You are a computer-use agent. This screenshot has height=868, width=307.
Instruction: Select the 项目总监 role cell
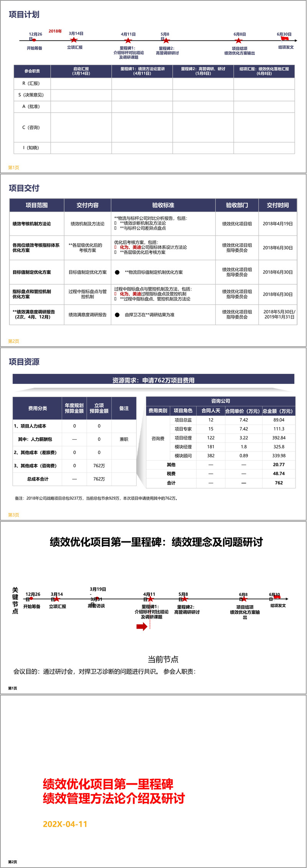click(183, 420)
